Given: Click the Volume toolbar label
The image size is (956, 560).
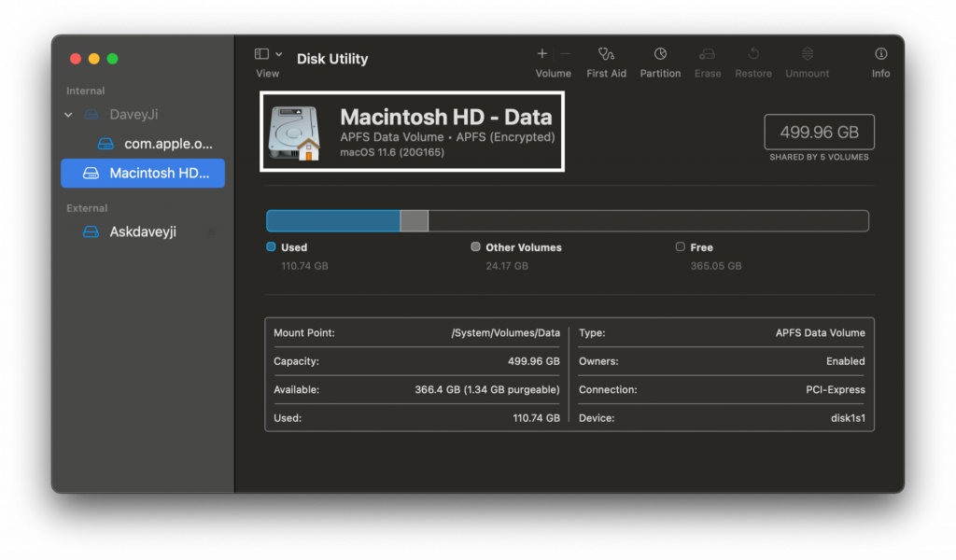Looking at the screenshot, I should point(553,73).
